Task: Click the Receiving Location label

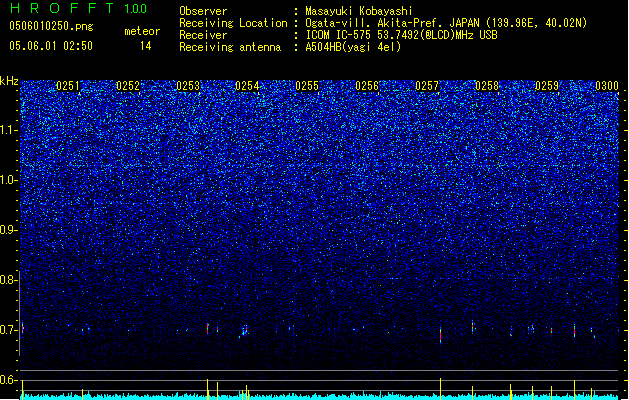Action: [x=233, y=23]
